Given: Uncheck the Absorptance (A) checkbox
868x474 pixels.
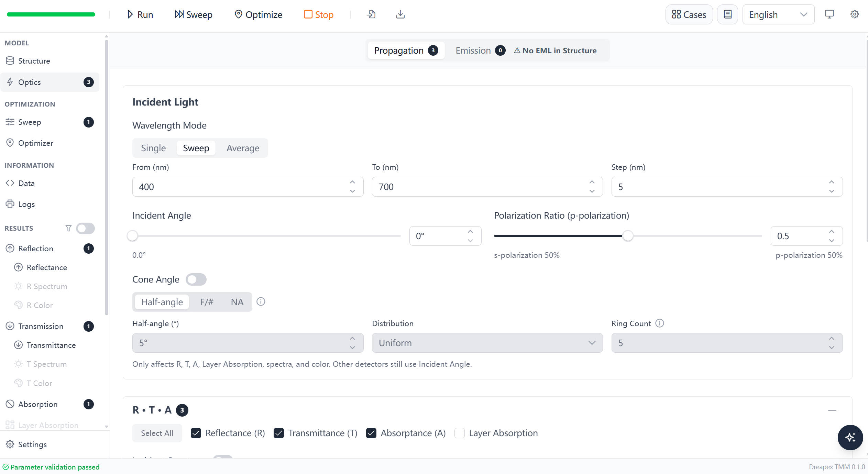Looking at the screenshot, I should coord(371,433).
